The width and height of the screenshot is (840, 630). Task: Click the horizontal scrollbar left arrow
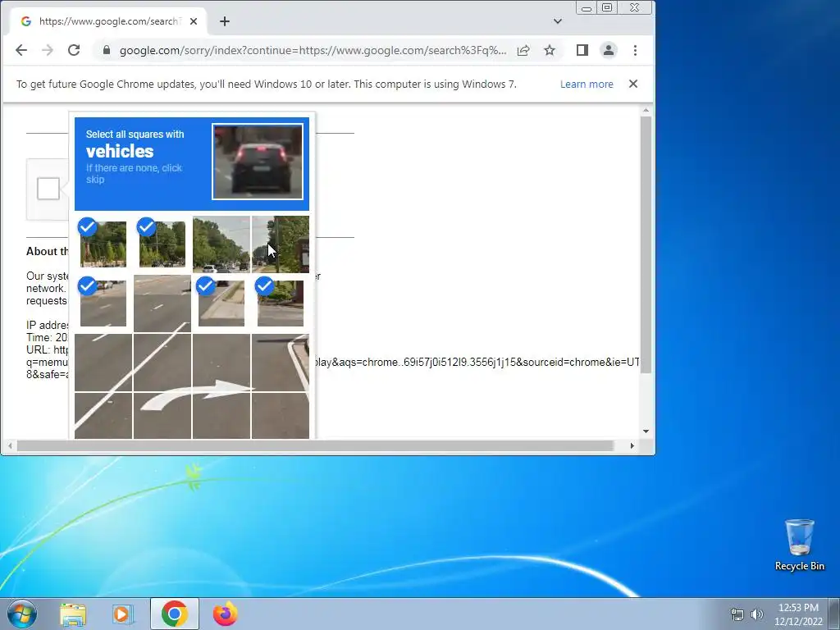[x=10, y=445]
